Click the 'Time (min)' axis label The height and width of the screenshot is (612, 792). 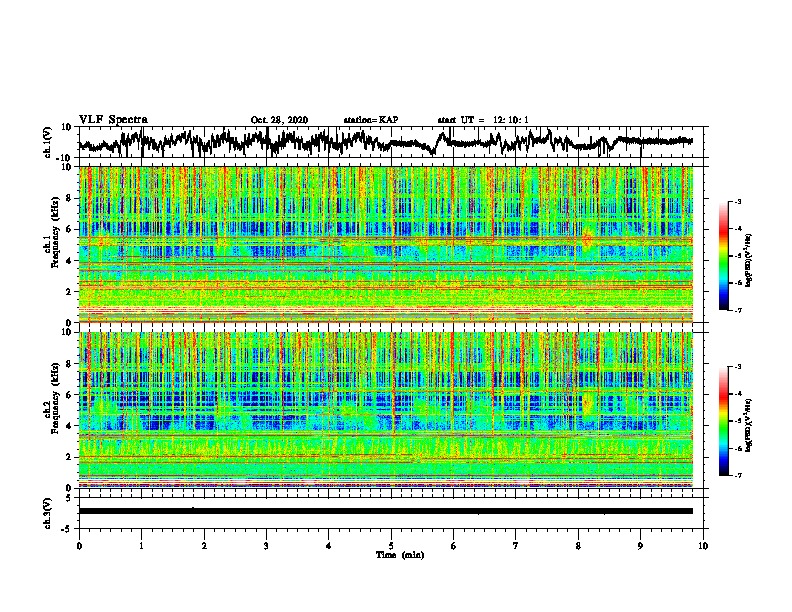[400, 555]
